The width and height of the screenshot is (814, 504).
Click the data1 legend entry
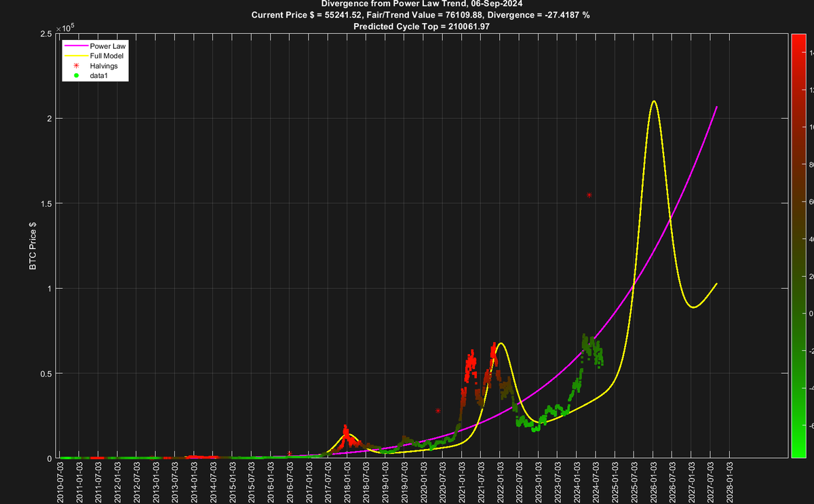(92, 76)
